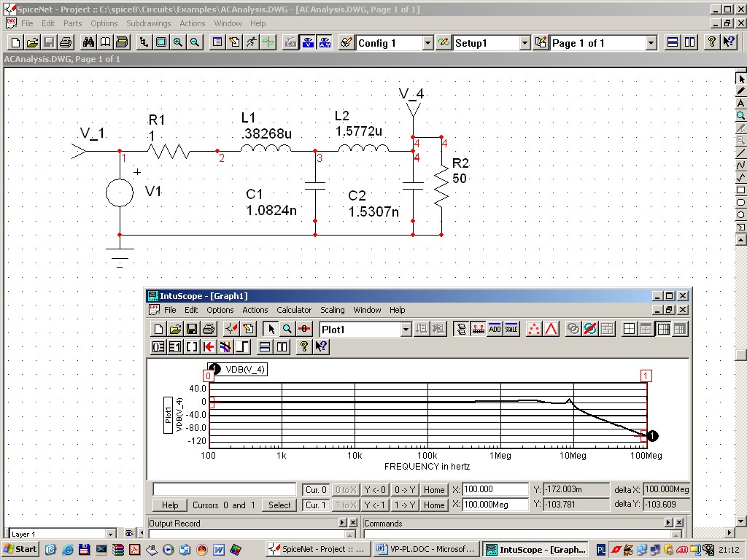Click the schematic vertical scrollbar thumb
Image resolution: width=747 pixels, height=560 pixels.
tap(741, 356)
